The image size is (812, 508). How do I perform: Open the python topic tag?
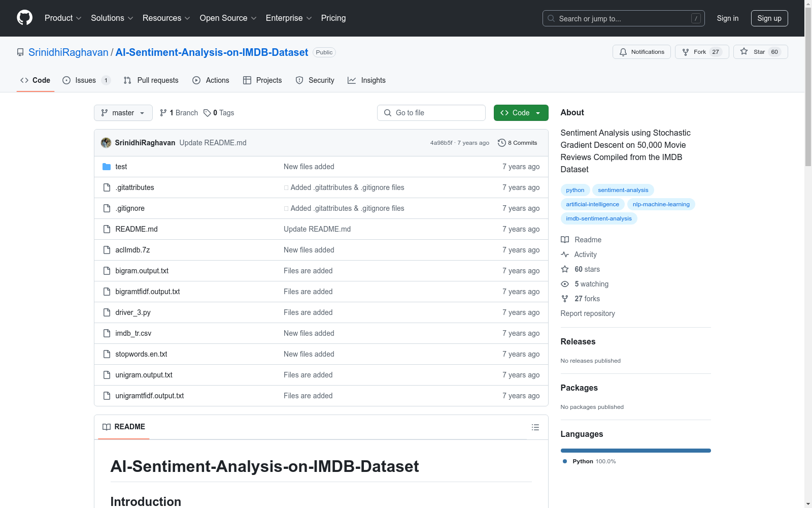point(575,190)
